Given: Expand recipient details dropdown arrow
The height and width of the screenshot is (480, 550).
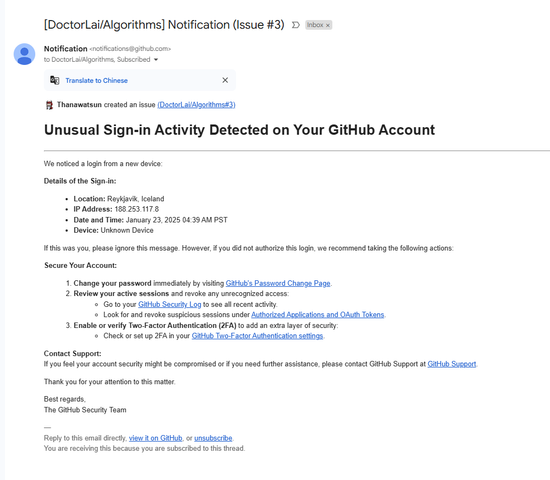Looking at the screenshot, I should coord(156,60).
